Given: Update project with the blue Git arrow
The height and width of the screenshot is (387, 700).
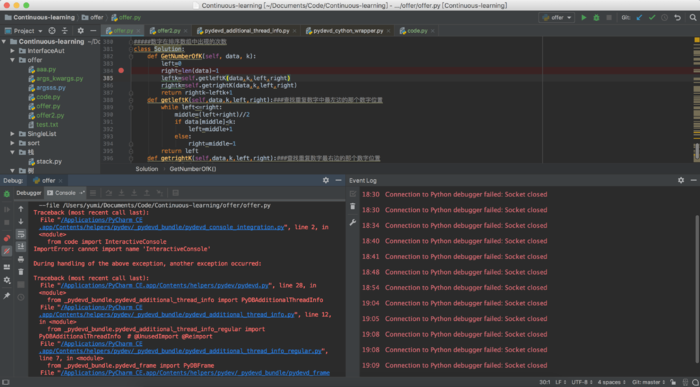Looking at the screenshot, I should [639, 18].
